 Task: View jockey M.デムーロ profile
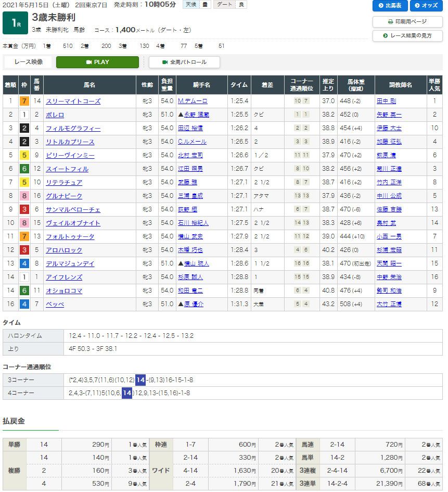click(192, 102)
